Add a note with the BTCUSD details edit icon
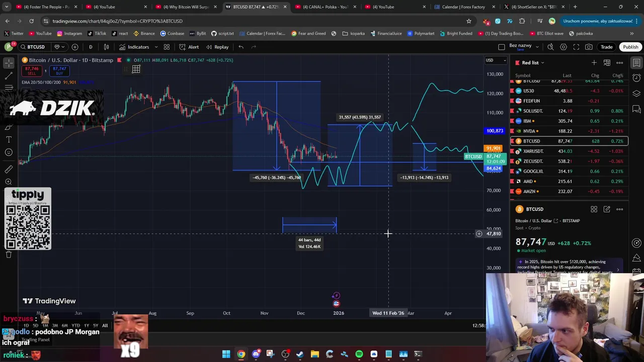This screenshot has width=644, height=362. [x=607, y=209]
